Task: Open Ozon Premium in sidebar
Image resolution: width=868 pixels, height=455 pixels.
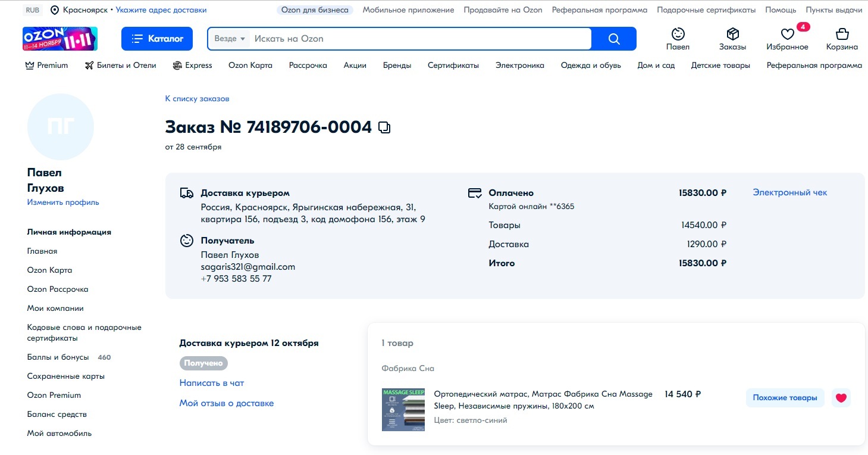Action: pyautogui.click(x=54, y=395)
